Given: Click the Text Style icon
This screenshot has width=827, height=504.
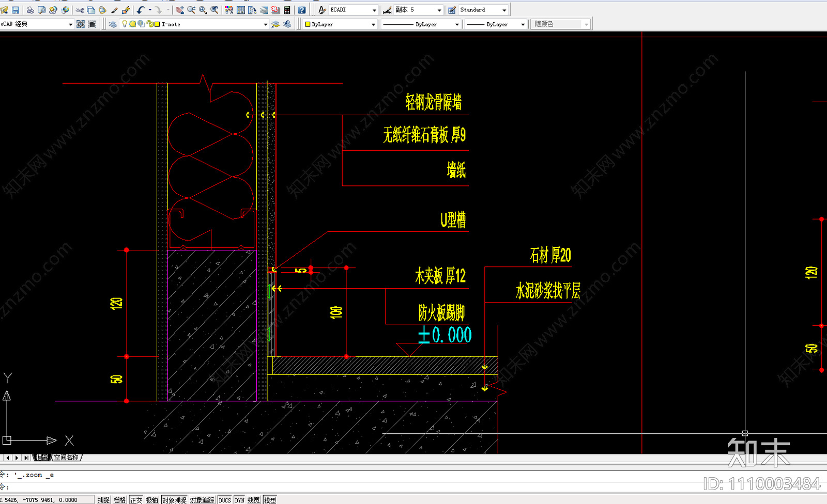Looking at the screenshot, I should [322, 10].
